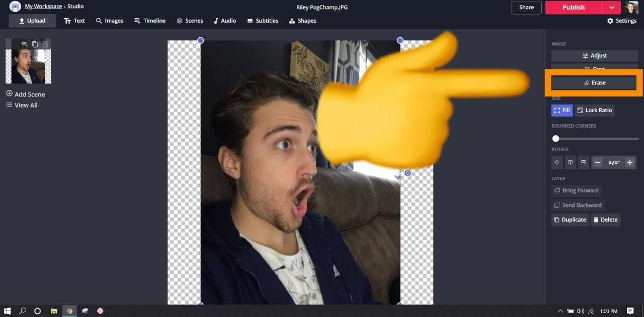Open the scene timeline icon on the thumbnail
The image size is (644, 317).
(x=24, y=44)
